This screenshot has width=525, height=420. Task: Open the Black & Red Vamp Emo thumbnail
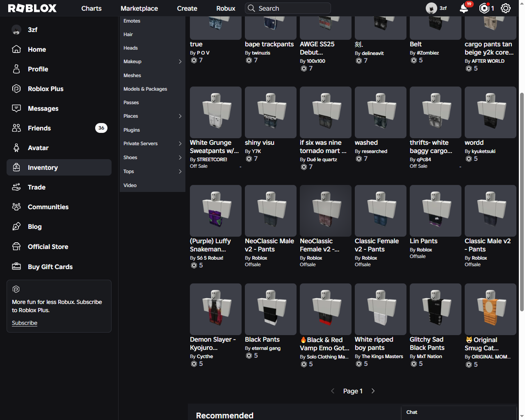[x=326, y=309]
